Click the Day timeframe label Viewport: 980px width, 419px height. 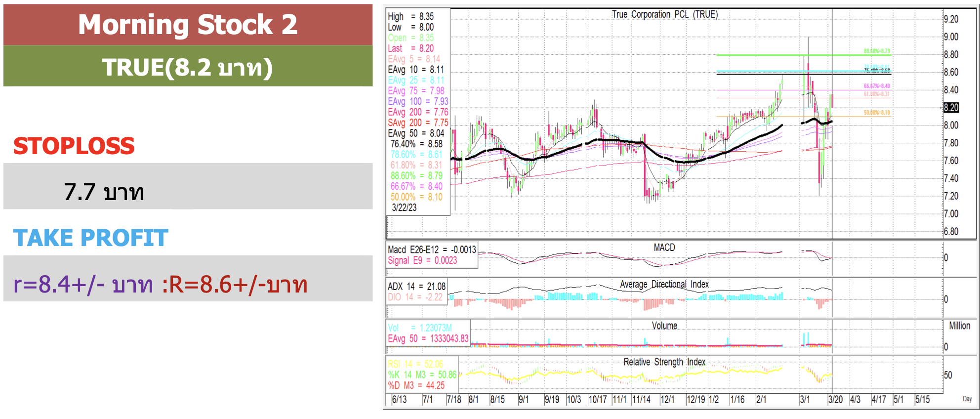pyautogui.click(x=967, y=399)
